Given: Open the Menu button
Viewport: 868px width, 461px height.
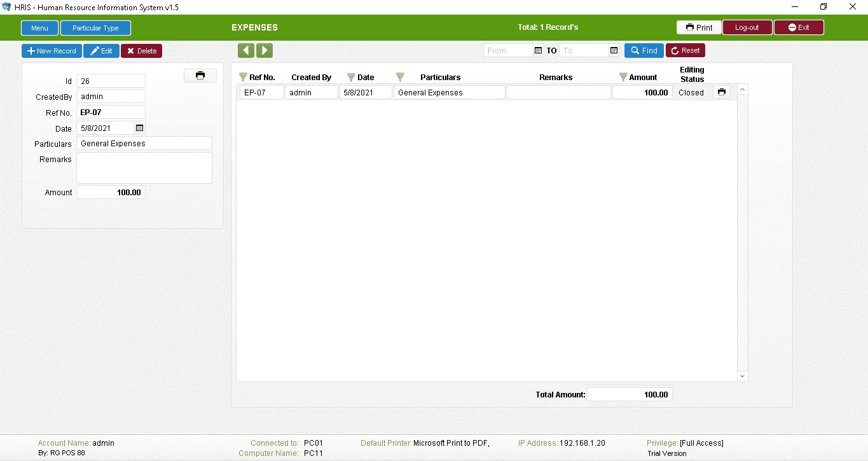Looking at the screenshot, I should coord(39,28).
